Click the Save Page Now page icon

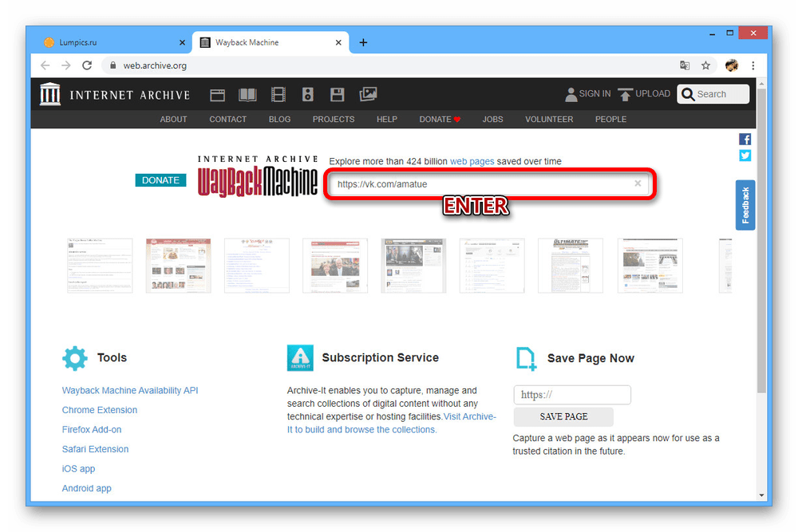pyautogui.click(x=526, y=359)
